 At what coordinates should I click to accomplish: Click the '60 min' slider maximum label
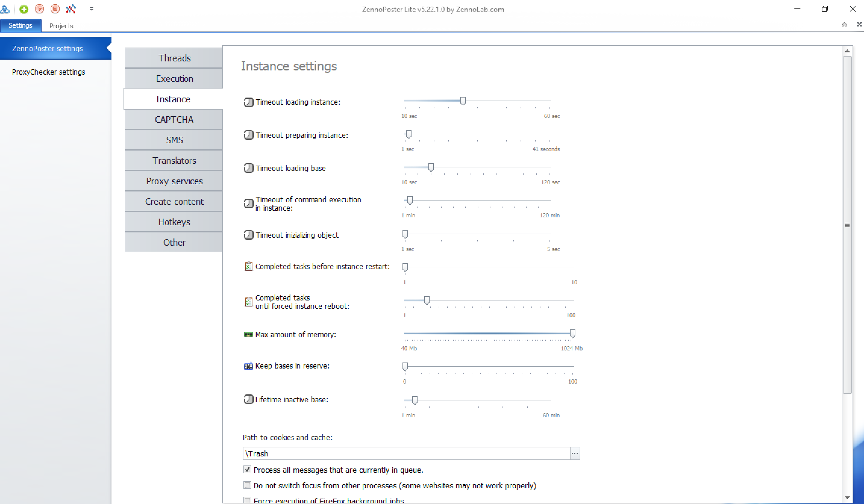pyautogui.click(x=551, y=415)
